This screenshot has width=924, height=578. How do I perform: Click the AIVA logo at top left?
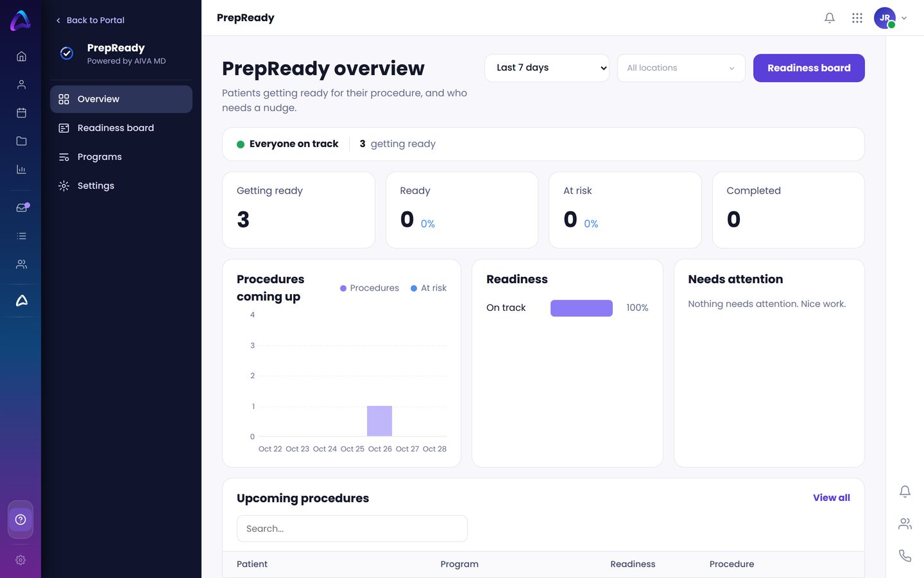click(x=21, y=20)
